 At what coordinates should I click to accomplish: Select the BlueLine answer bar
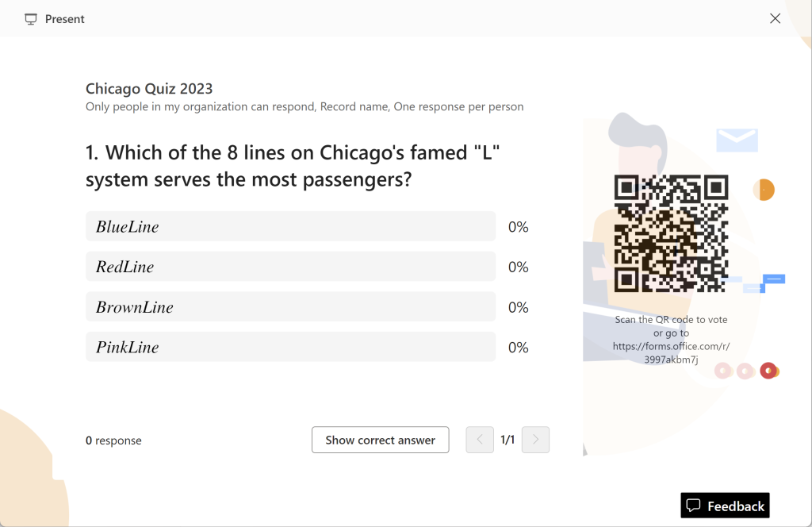(290, 226)
